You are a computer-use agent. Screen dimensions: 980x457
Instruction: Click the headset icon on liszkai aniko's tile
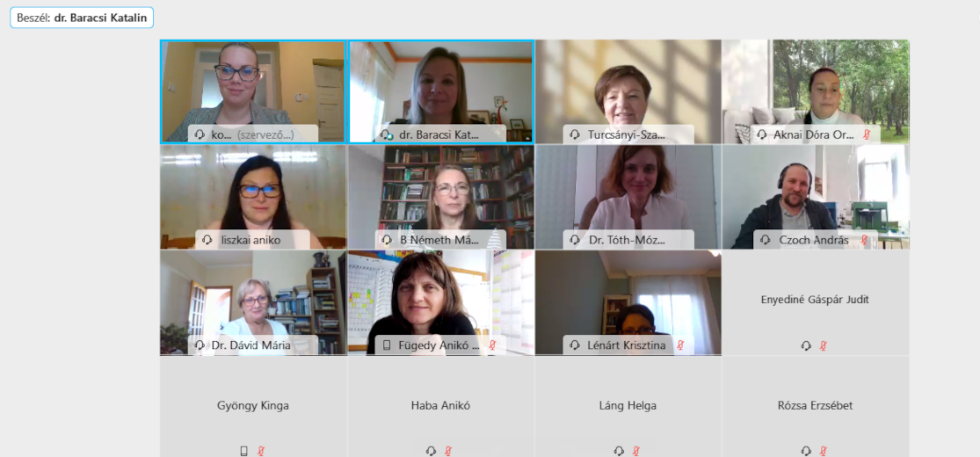click(207, 239)
